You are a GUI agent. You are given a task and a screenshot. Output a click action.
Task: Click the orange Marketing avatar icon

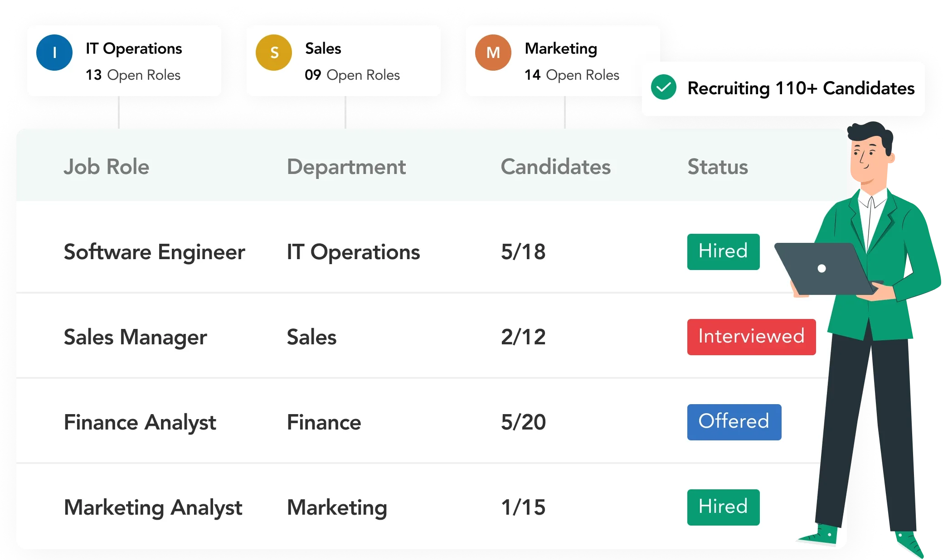tap(493, 53)
